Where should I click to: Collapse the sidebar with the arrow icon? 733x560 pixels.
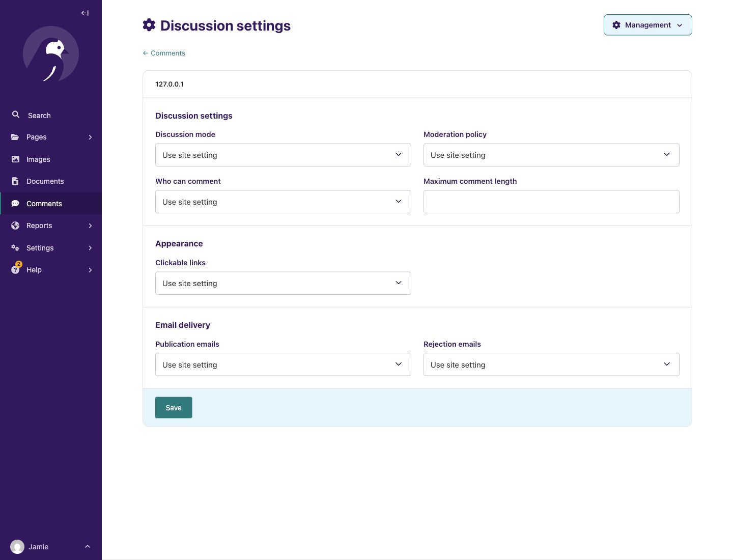(x=85, y=13)
